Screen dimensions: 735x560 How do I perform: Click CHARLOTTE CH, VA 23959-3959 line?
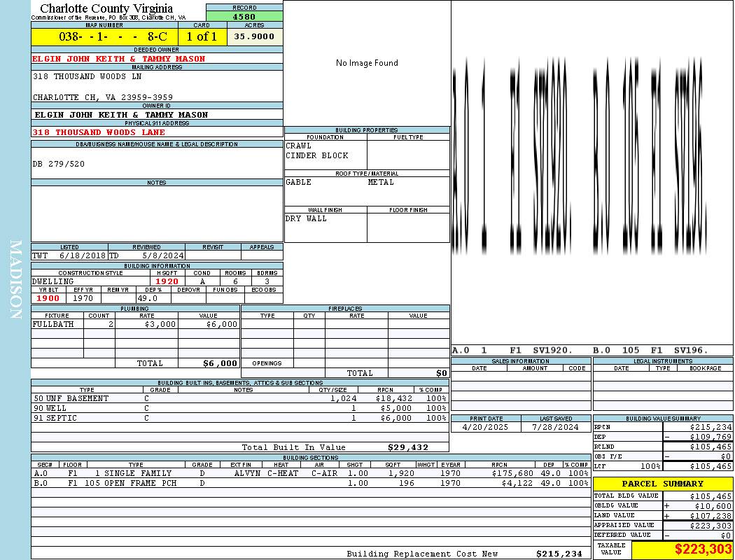103,97
